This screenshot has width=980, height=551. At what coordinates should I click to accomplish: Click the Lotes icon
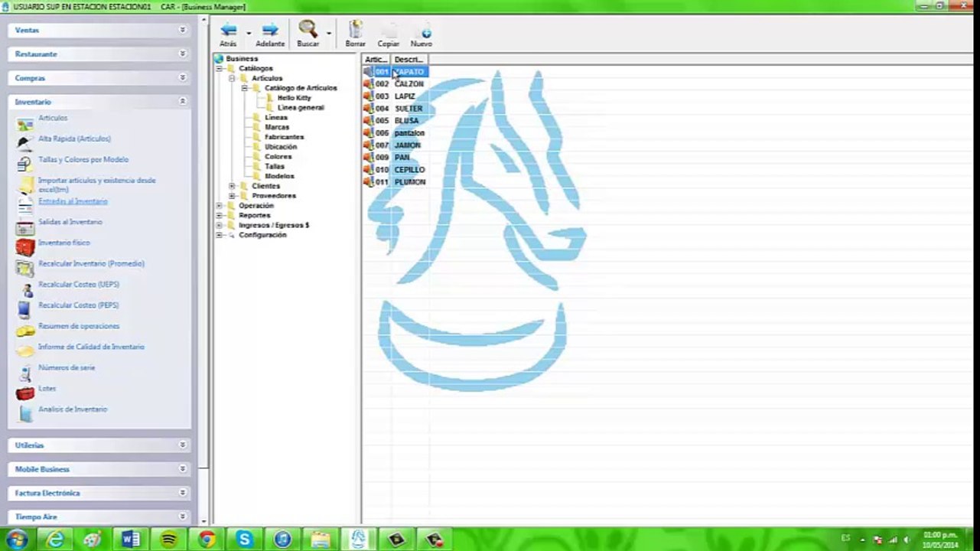pos(24,393)
